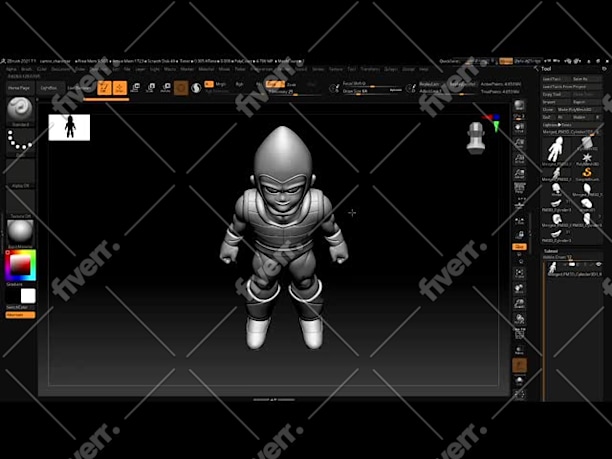The width and height of the screenshot is (612, 459).
Task: Toggle the Floor grid on right shelf
Action: (x=519, y=204)
